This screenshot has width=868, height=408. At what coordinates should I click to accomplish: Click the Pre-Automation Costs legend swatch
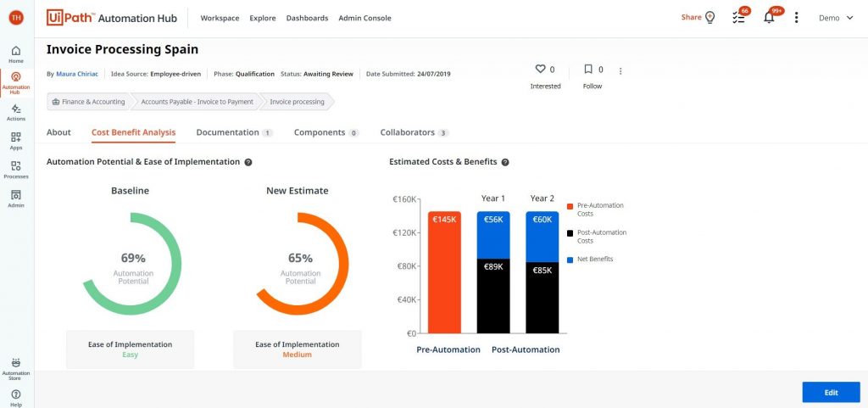pyautogui.click(x=570, y=206)
